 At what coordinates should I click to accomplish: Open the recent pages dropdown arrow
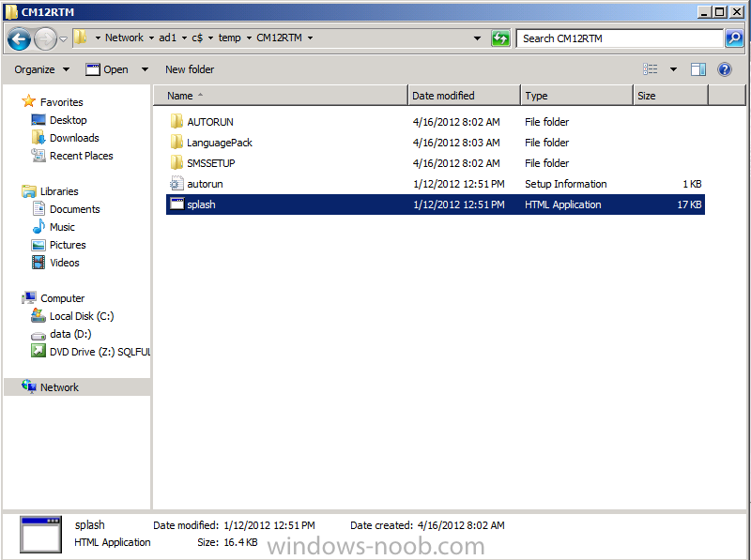pyautogui.click(x=63, y=38)
